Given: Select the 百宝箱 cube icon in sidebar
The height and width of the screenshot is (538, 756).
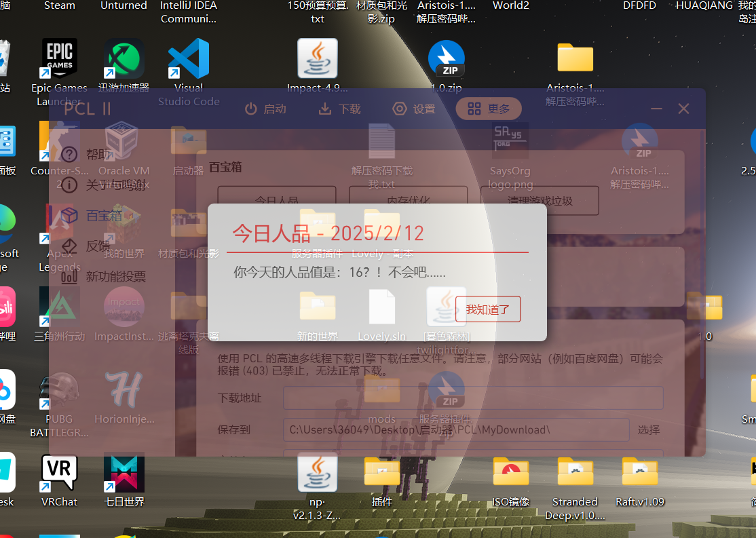Looking at the screenshot, I should pyautogui.click(x=69, y=215).
